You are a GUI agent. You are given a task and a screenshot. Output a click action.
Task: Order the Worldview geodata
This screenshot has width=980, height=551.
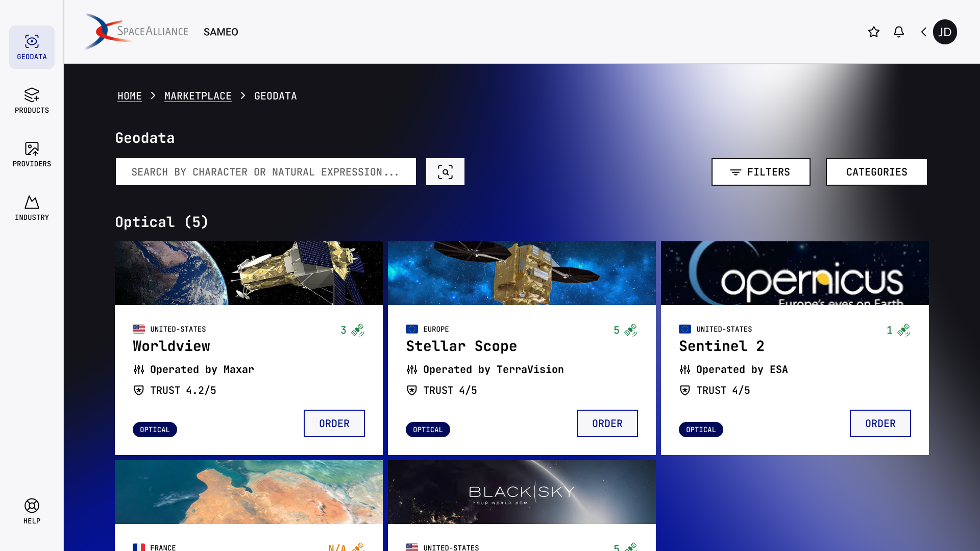tap(334, 423)
